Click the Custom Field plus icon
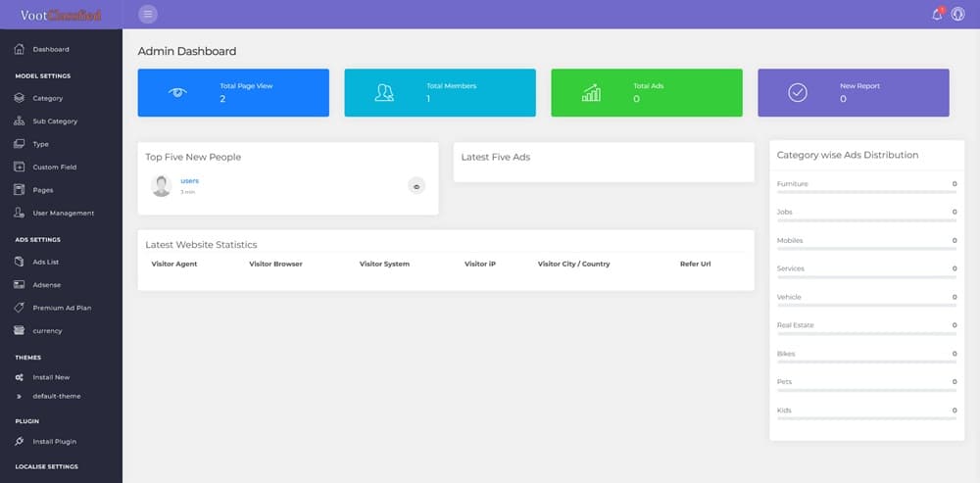Image resolution: width=980 pixels, height=483 pixels. pyautogui.click(x=20, y=168)
